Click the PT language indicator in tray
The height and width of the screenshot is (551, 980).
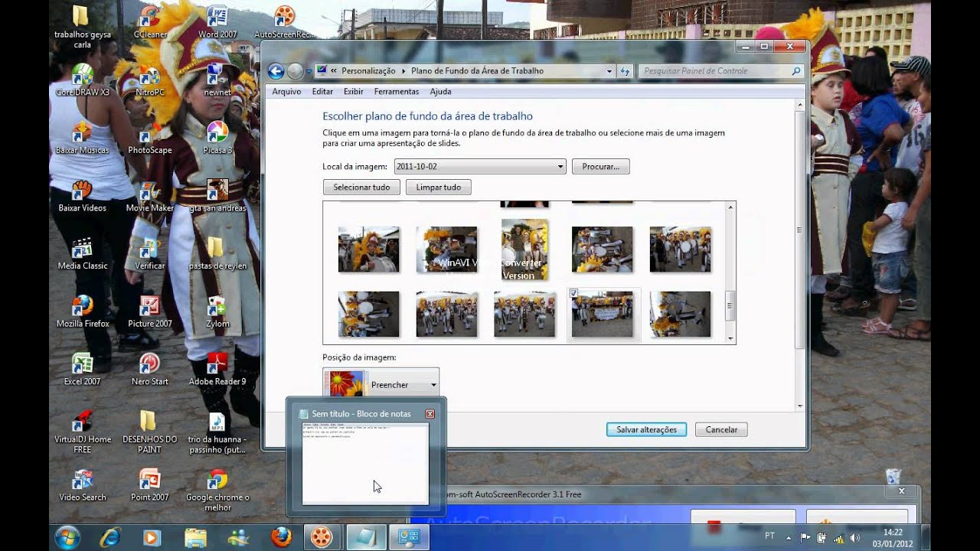tap(769, 537)
